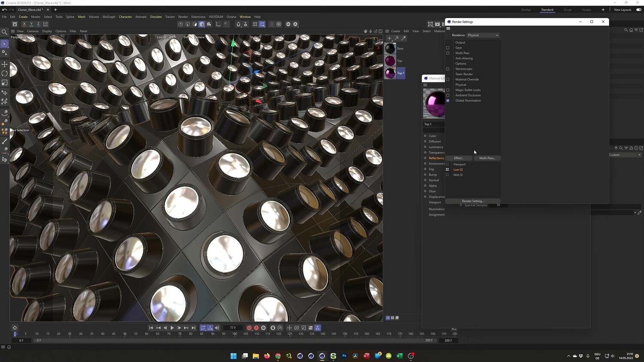Open the search magnifier in left toolbar

5,32
